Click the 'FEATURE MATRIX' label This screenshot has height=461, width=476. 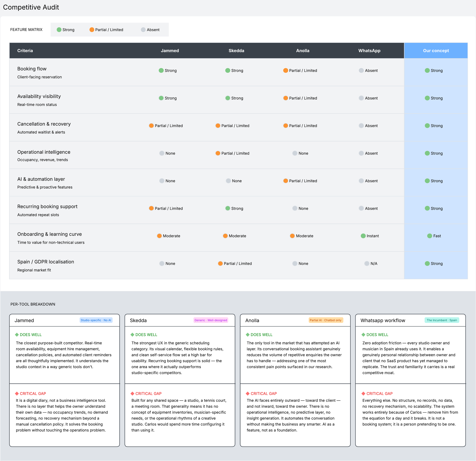(26, 30)
